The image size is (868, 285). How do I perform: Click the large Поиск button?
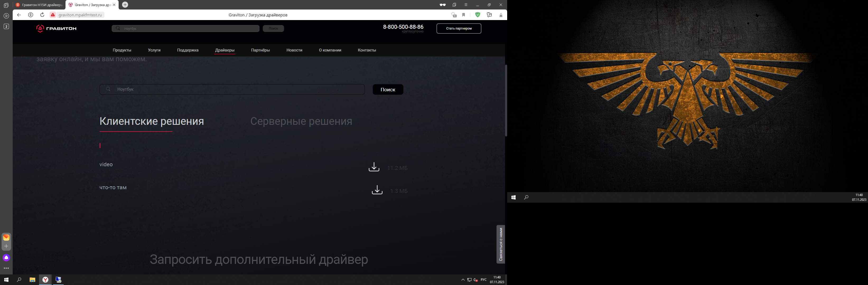click(x=388, y=89)
